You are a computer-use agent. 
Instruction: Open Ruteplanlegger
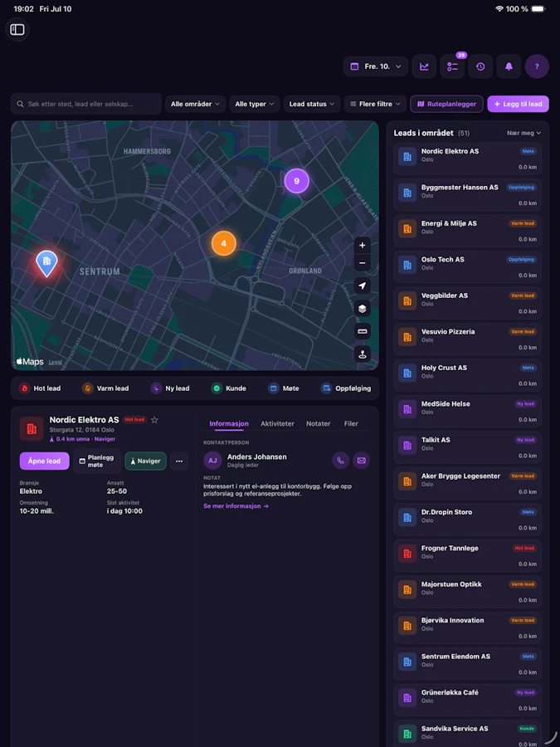446,104
